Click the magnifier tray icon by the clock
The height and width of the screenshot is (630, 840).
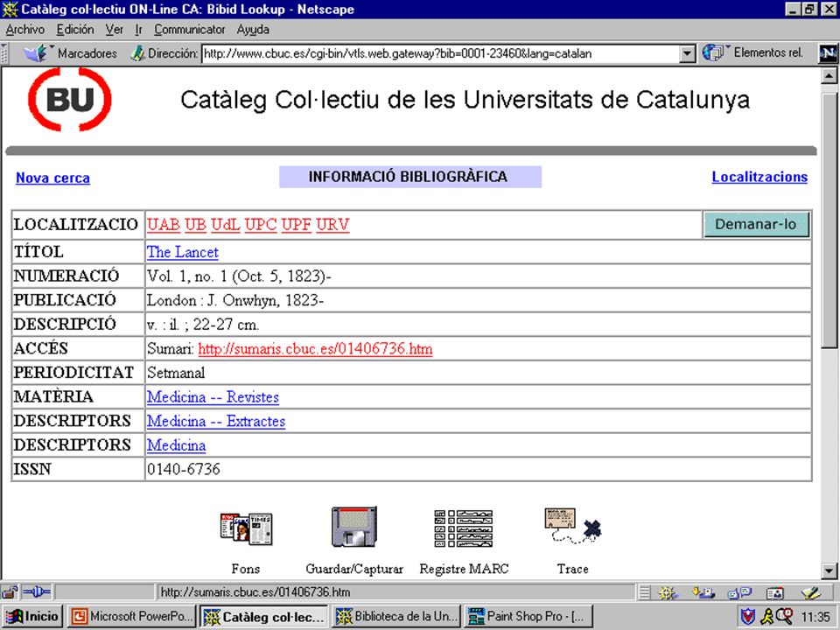(785, 615)
